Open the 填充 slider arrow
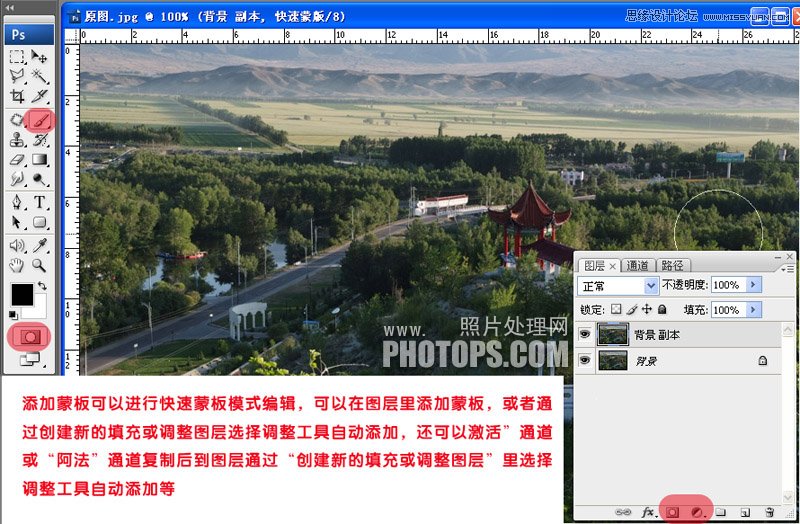800x524 pixels. coord(754,310)
